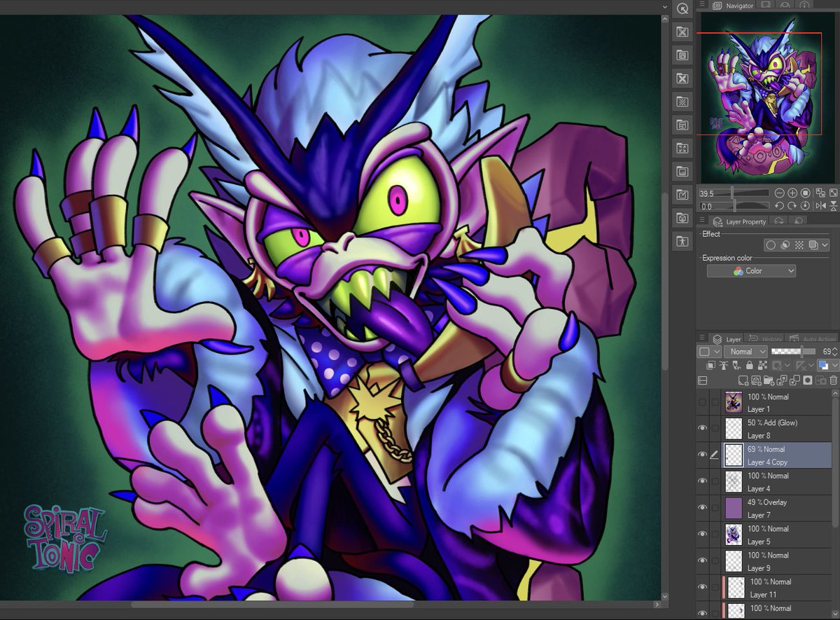This screenshot has height=620, width=840.
Task: Switch to the Navigator tab
Action: 733,6
